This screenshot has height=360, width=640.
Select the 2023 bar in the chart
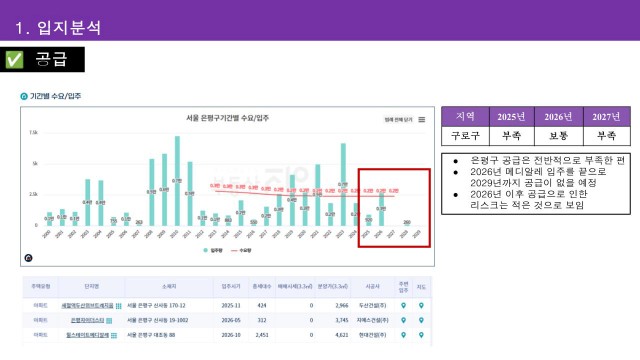click(343, 184)
